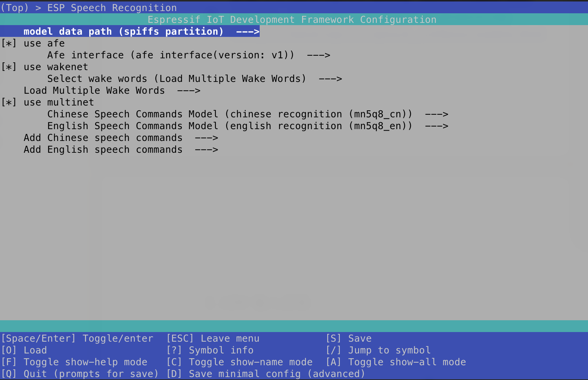The width and height of the screenshot is (588, 380).
Task: Click the [S] Save shortcut hint
Action: (349, 338)
